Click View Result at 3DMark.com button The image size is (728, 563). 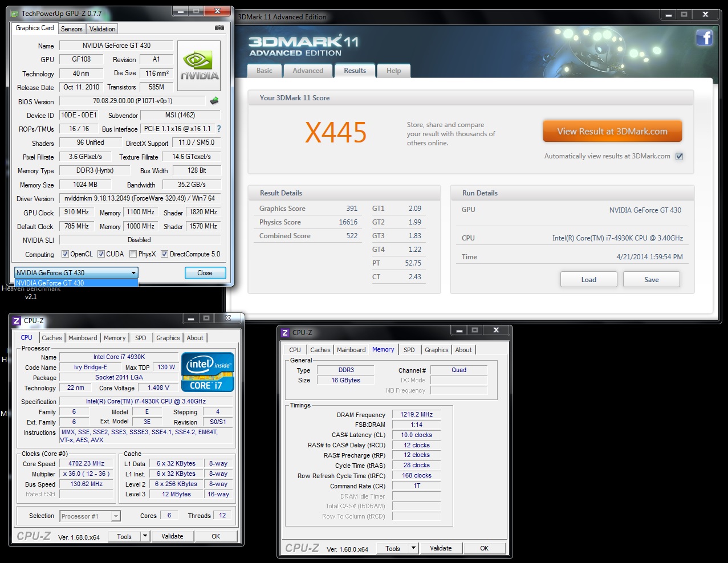point(612,131)
